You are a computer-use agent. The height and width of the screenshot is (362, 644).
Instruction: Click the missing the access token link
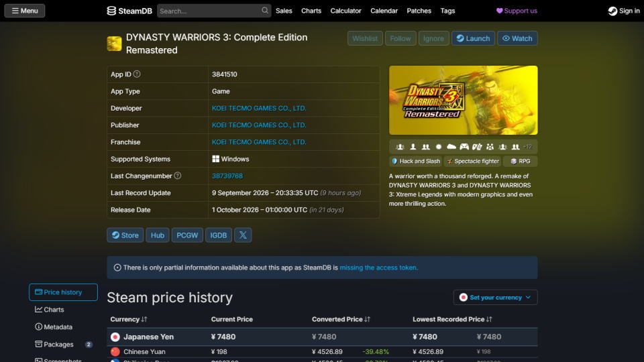[378, 267]
